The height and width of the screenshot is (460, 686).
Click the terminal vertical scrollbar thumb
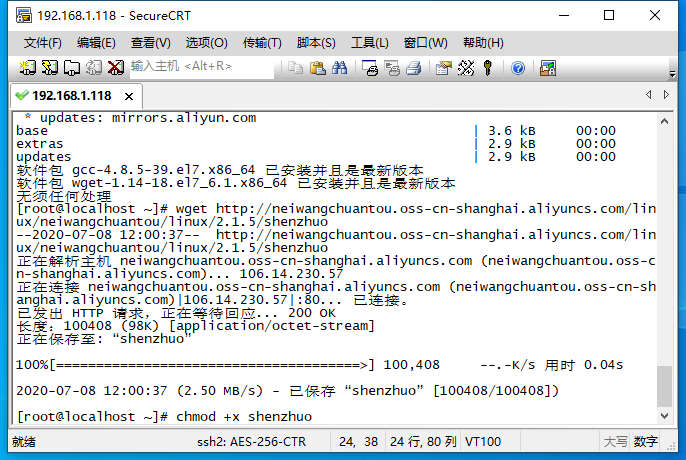[x=664, y=386]
